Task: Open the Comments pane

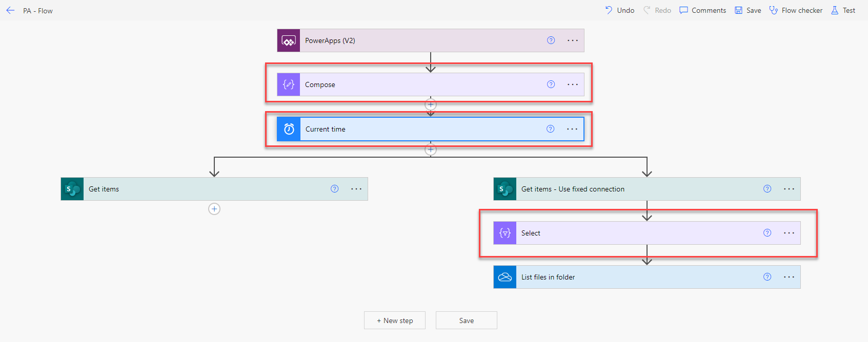Action: [703, 10]
